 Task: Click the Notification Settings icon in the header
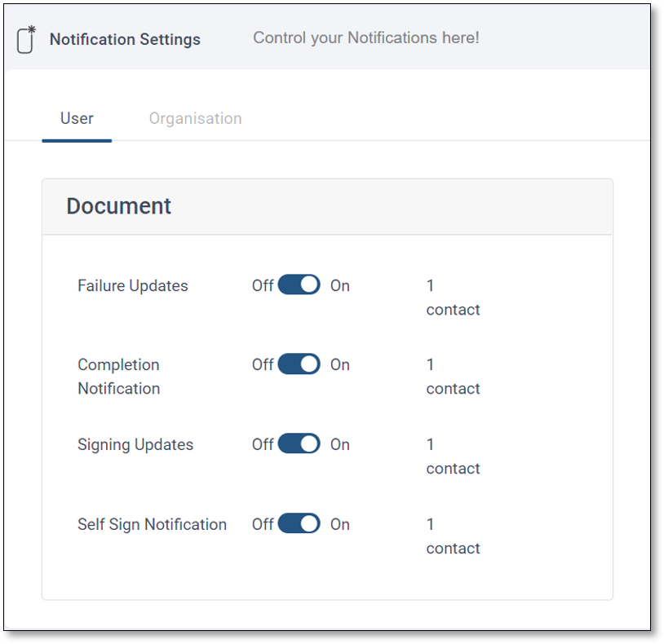tap(27, 39)
